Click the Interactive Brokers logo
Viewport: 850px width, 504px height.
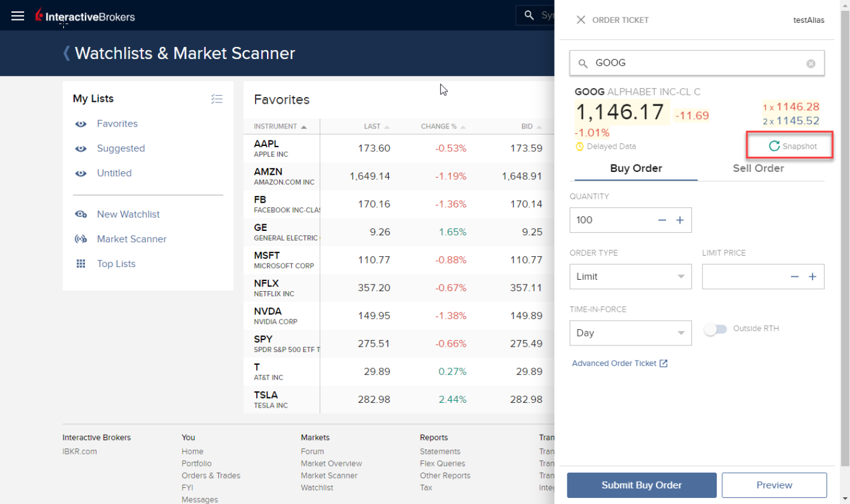click(85, 16)
